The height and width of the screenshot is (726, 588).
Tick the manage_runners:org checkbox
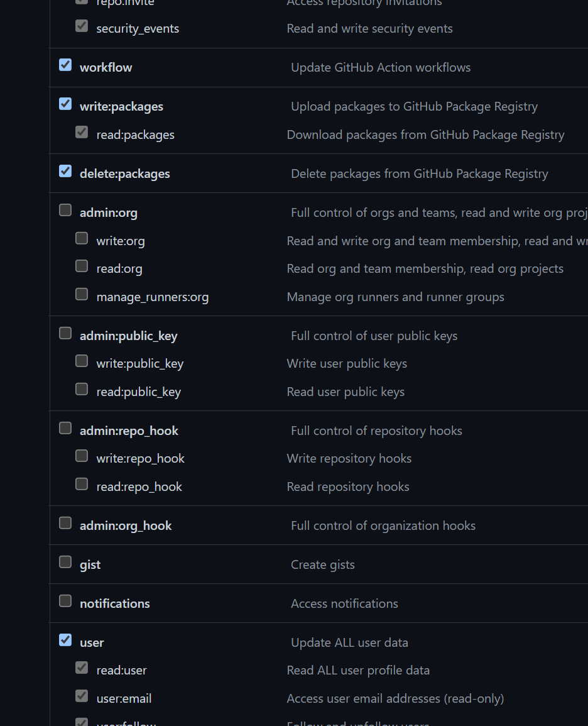click(82, 294)
